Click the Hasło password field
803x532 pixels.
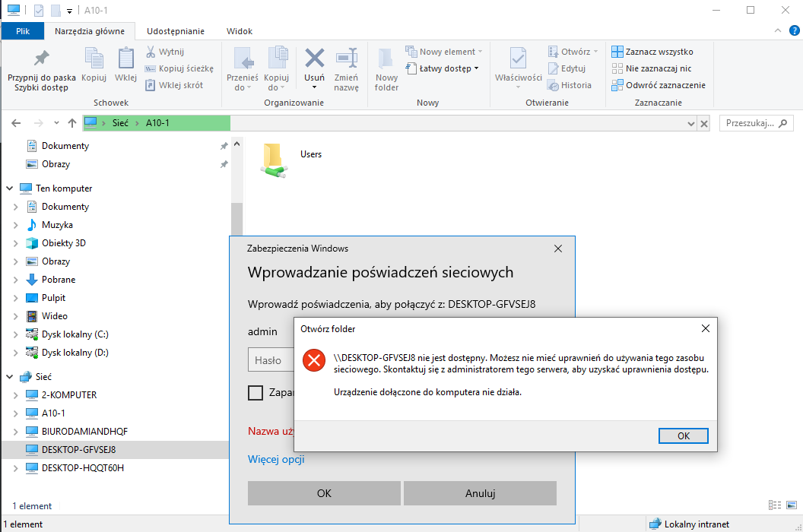point(271,360)
